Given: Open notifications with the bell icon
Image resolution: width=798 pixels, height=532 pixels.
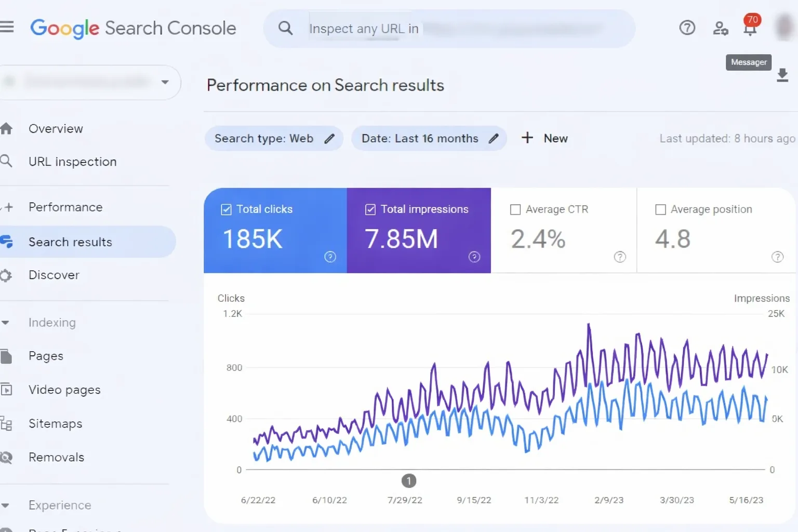Looking at the screenshot, I should (x=750, y=29).
